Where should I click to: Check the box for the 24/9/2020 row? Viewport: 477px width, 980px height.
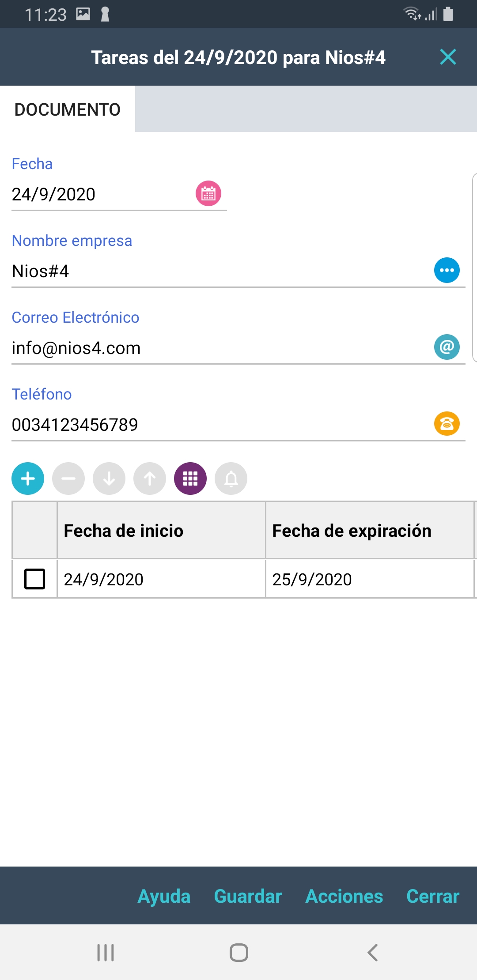[x=34, y=579]
